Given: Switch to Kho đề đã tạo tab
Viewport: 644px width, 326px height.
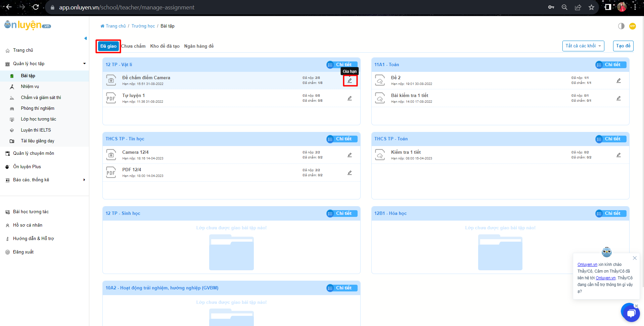Looking at the screenshot, I should coord(165,46).
